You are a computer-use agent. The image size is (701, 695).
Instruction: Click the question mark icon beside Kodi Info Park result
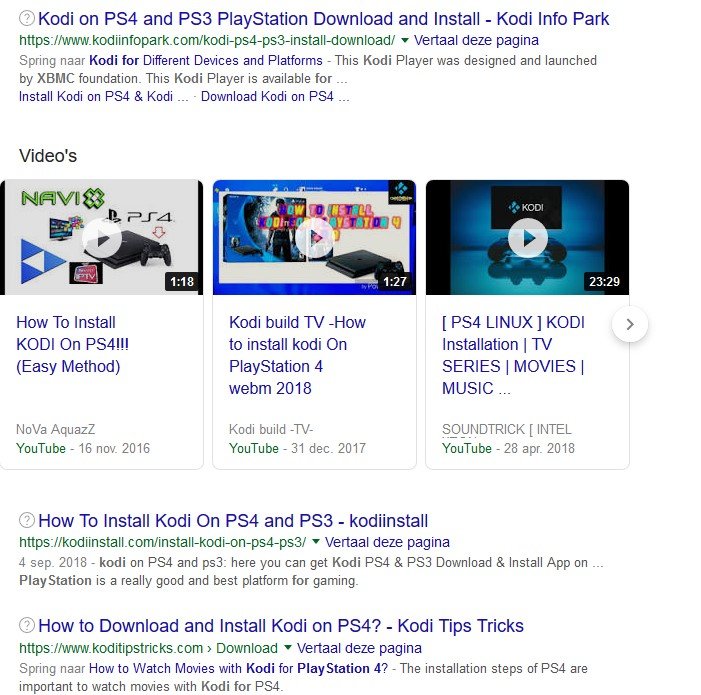[x=27, y=18]
